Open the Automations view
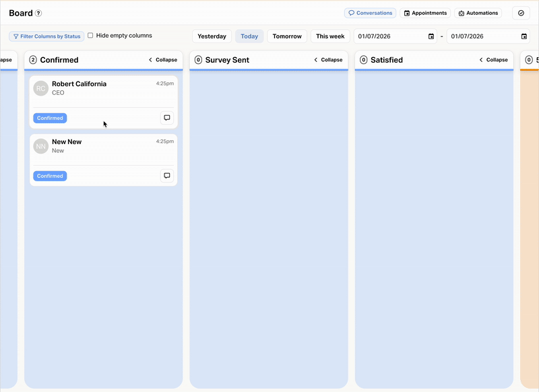539x392 pixels. coord(478,13)
